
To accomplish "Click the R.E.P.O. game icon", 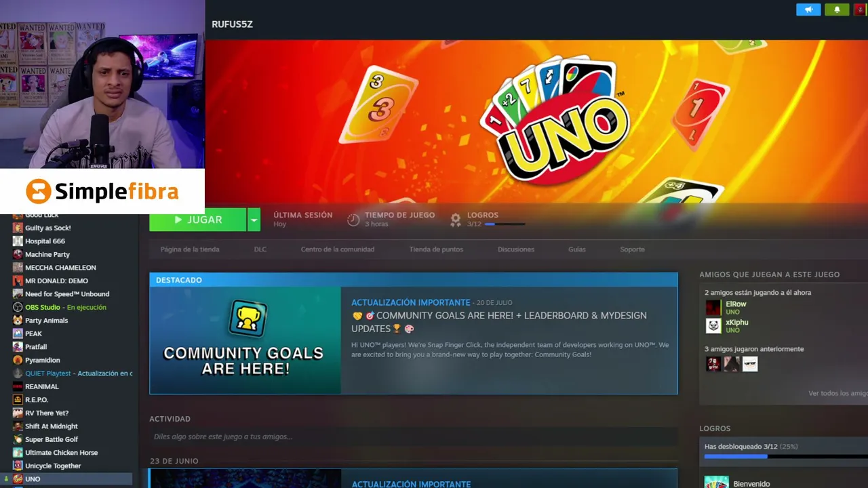I will (x=18, y=400).
